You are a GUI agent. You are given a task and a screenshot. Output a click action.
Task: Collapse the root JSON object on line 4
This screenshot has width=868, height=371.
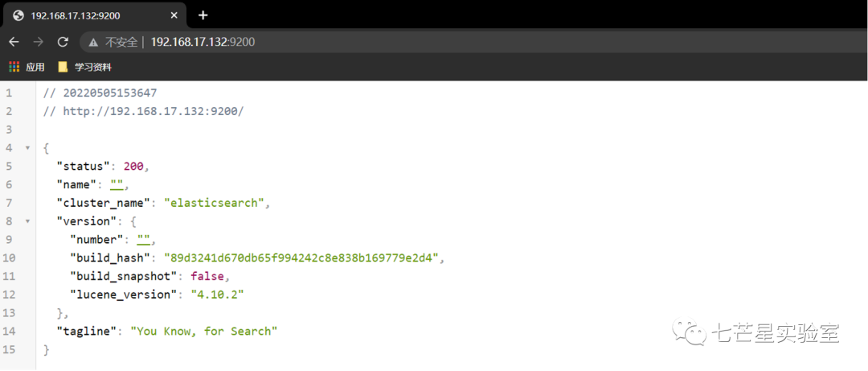click(x=27, y=148)
